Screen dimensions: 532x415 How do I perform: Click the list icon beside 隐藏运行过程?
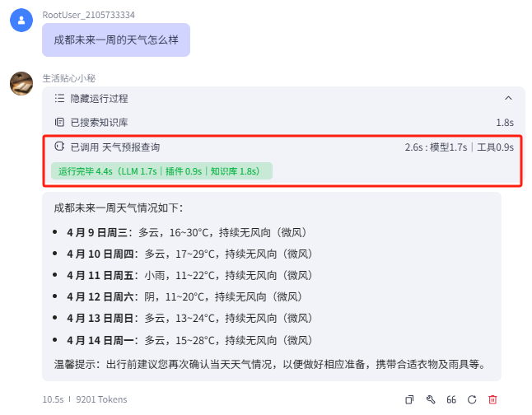click(x=59, y=98)
